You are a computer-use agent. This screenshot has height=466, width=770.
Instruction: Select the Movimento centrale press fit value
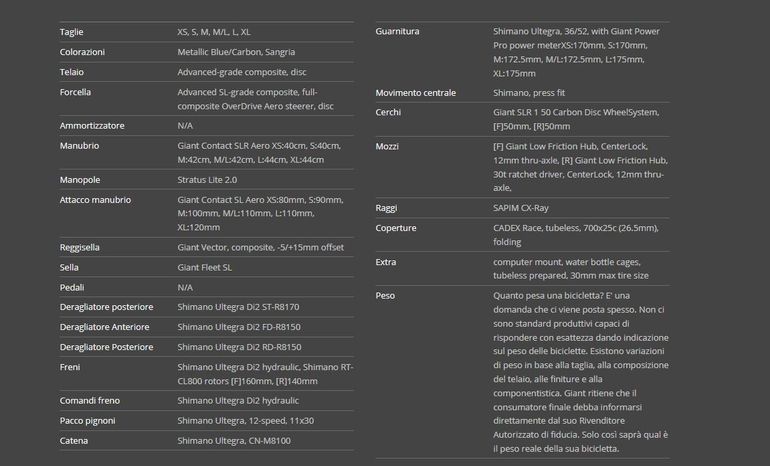[x=529, y=93]
